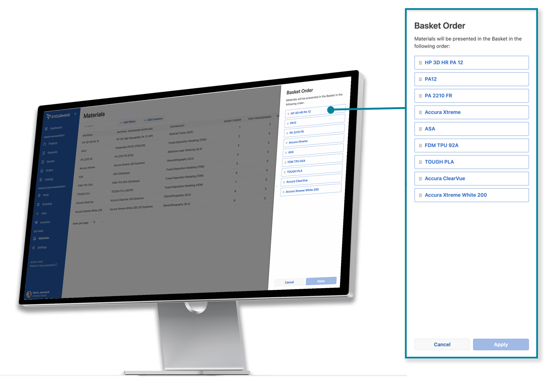Image resolution: width=556 pixels, height=392 pixels.
Task: Click table cell 'Accura ClearVue (3D Systems)'
Action: (x=127, y=199)
